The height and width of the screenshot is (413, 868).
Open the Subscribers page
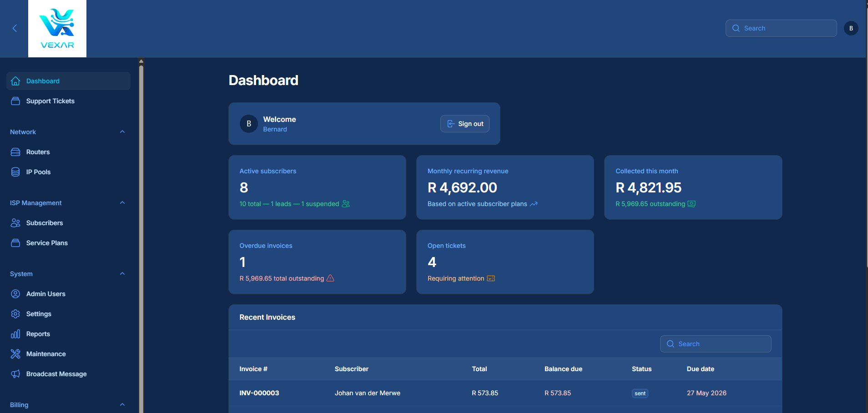[68, 223]
